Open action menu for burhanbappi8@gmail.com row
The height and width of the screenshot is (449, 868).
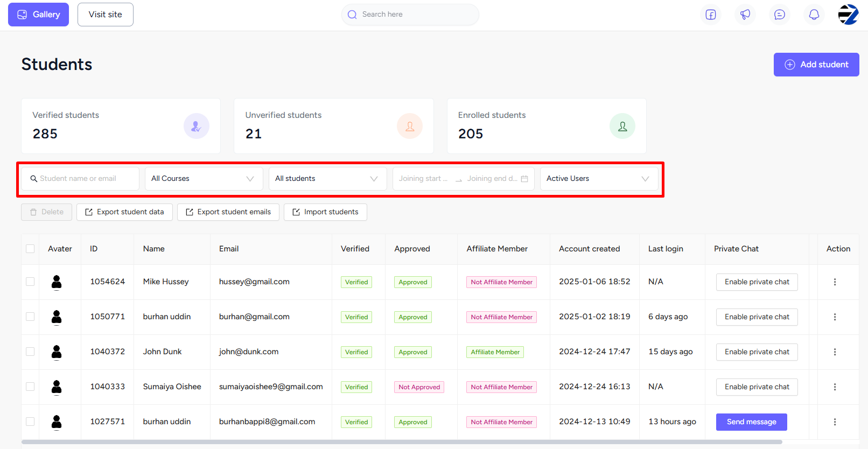[x=835, y=422]
